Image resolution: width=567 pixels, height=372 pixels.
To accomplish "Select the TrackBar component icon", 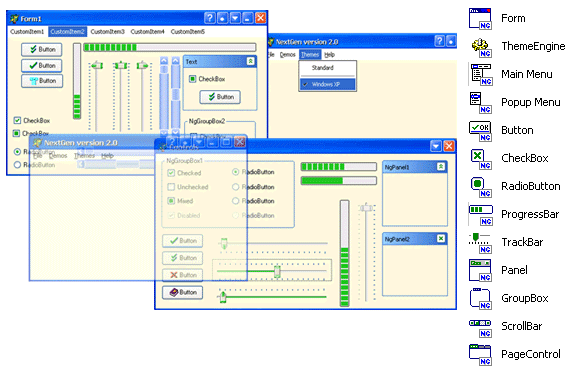I will pyautogui.click(x=481, y=243).
